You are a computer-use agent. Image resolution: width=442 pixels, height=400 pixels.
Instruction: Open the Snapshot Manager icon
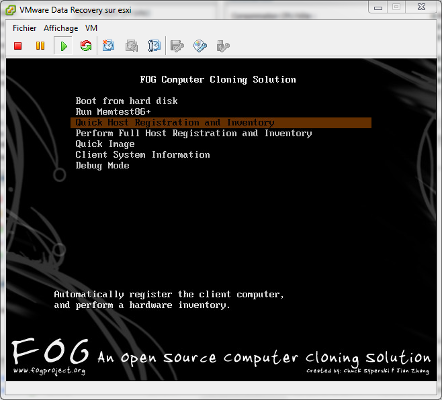coord(154,46)
